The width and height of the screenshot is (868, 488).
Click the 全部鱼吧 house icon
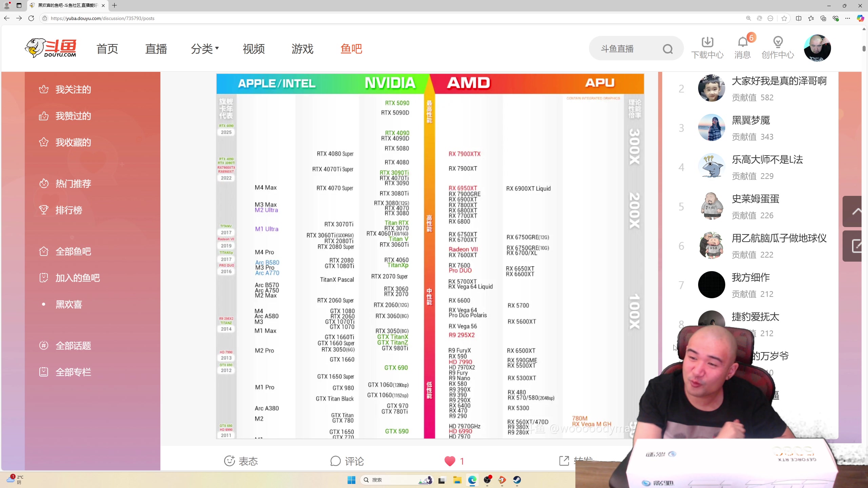44,251
